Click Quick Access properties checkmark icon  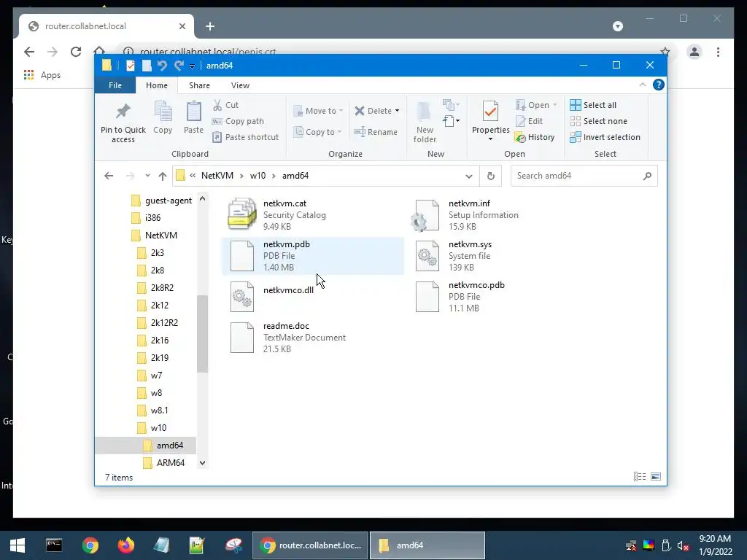[130, 66]
